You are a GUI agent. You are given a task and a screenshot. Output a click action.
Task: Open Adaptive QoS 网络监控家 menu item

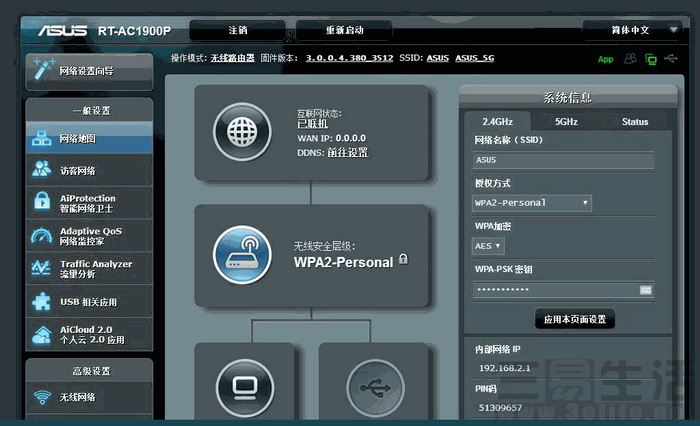pos(89,235)
